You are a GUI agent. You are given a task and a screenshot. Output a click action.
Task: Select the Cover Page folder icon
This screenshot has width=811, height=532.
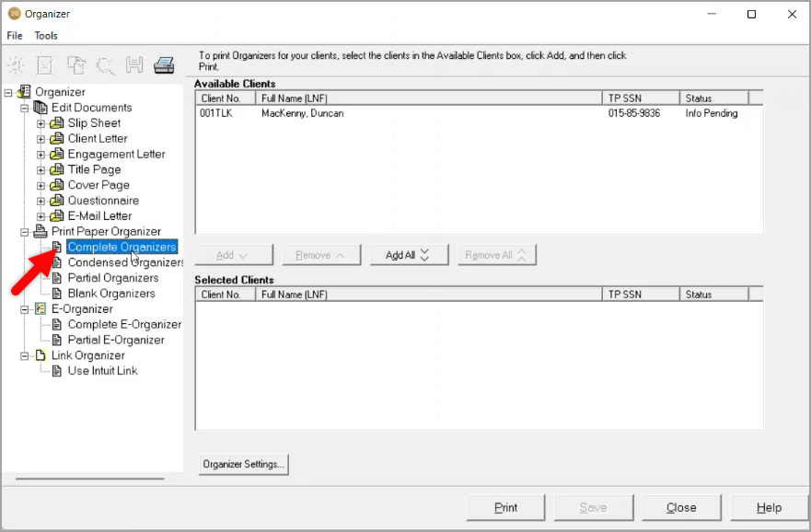[x=57, y=185]
